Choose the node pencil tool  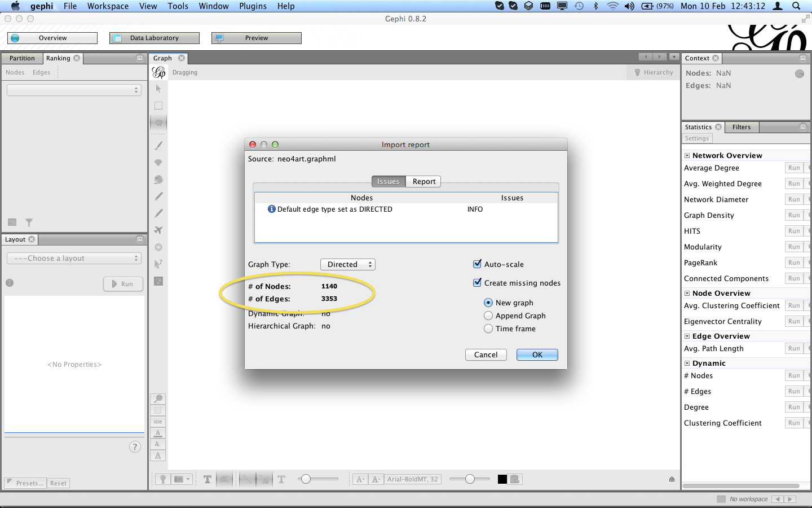point(158,196)
